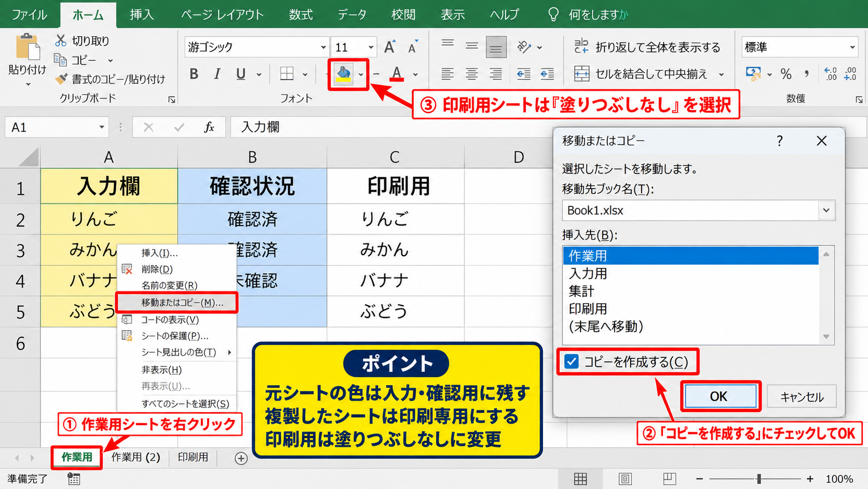Viewport: 868px width, 489px height.
Task: Expand the merge and center dropdown arrow
Action: [721, 74]
